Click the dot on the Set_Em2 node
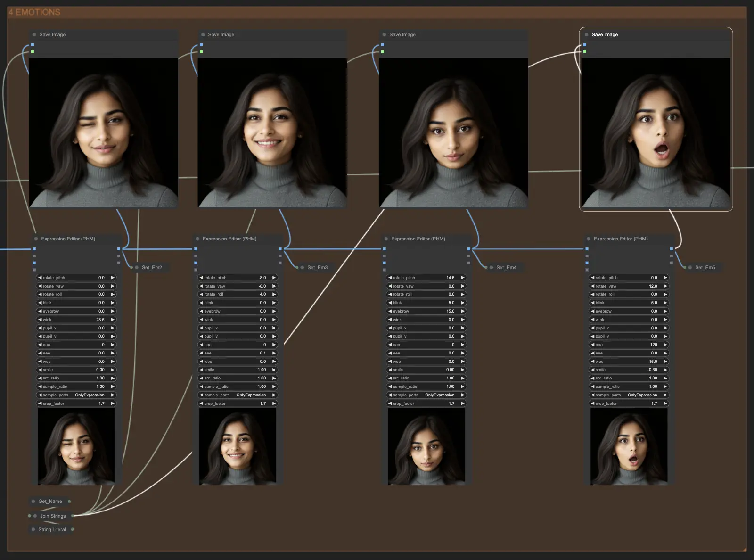754x560 pixels. pos(137,268)
